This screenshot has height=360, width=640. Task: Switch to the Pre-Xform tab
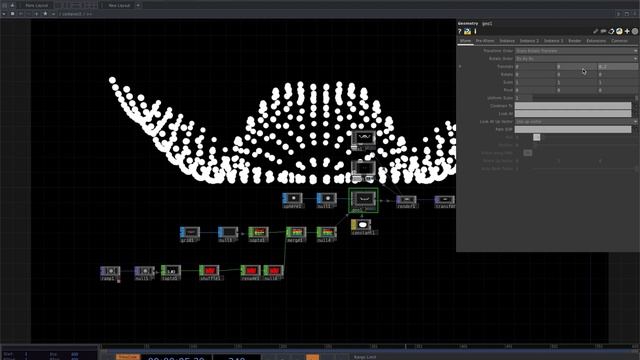485,41
